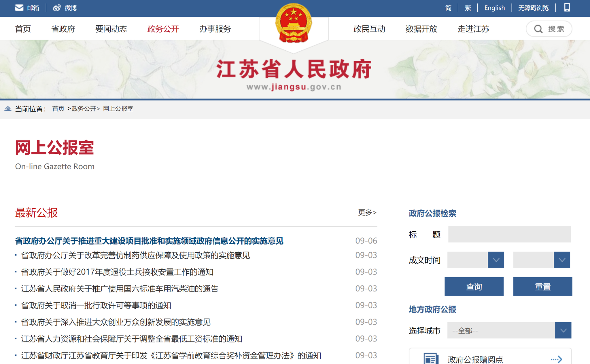590x364 pixels.
Task: Expand the second 成文时间 date dropdown
Action: pos(562,260)
